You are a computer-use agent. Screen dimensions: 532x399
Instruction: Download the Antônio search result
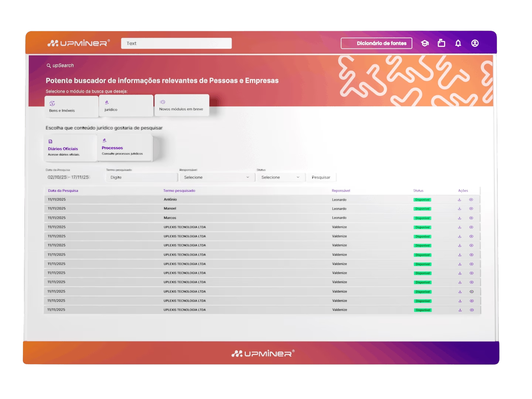point(460,200)
